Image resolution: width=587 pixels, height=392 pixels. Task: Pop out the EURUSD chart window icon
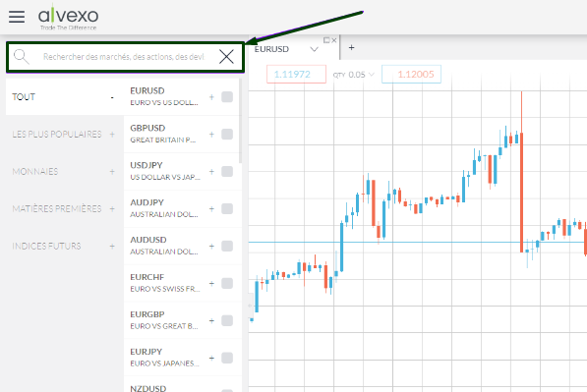tap(326, 40)
